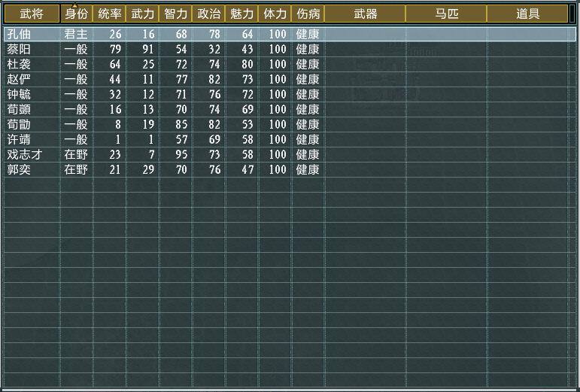
Task: Click 杜袭's 魅力 value 80
Action: [247, 65]
